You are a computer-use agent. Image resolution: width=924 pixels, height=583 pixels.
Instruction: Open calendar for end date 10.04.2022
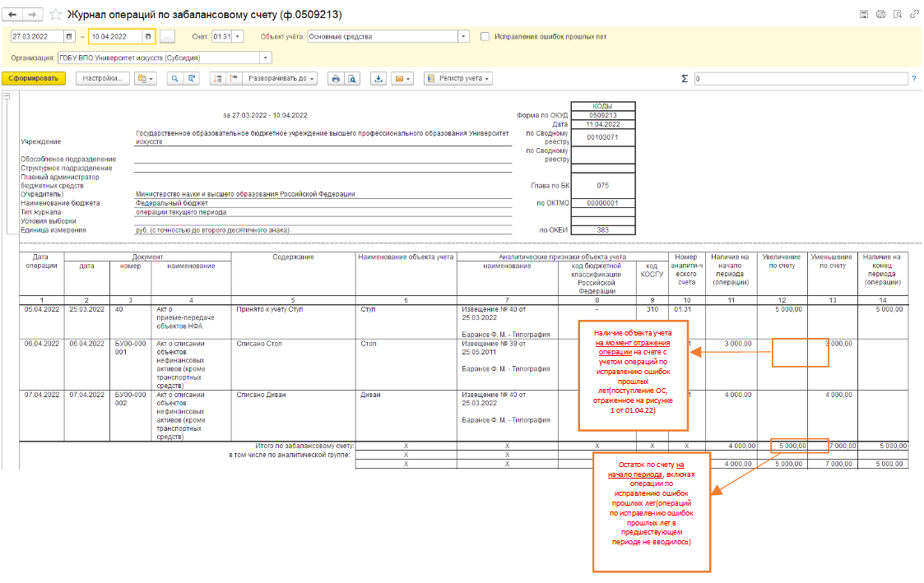(x=148, y=36)
